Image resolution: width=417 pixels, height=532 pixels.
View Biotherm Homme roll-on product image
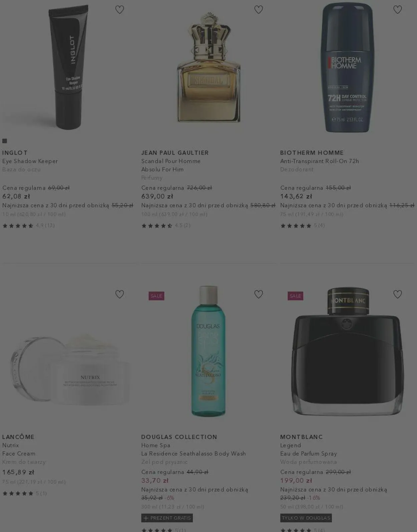click(347, 67)
